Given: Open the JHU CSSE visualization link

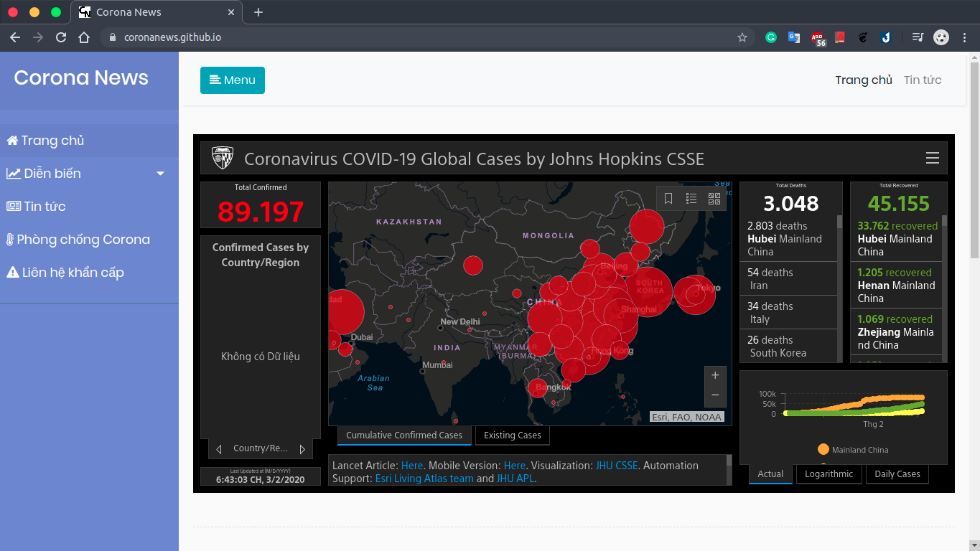Looking at the screenshot, I should 617,466.
